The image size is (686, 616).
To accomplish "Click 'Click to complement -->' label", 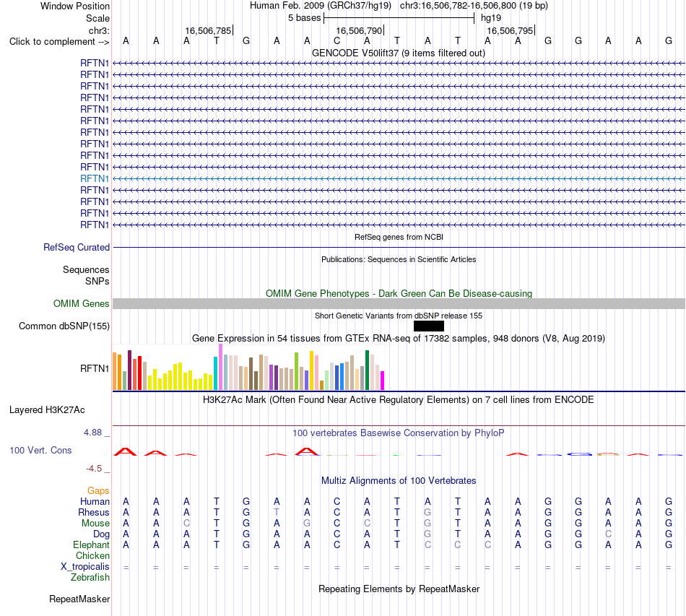I will (59, 42).
